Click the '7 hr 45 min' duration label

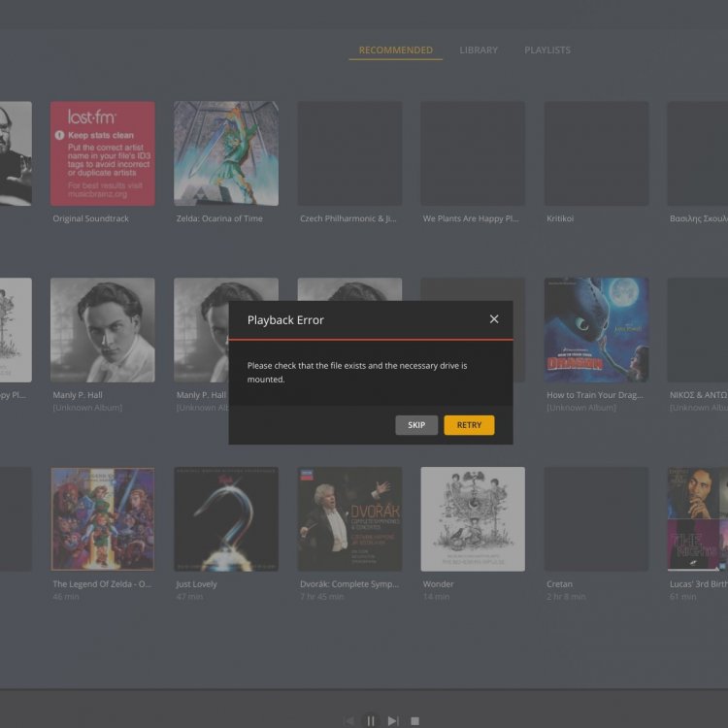321,597
